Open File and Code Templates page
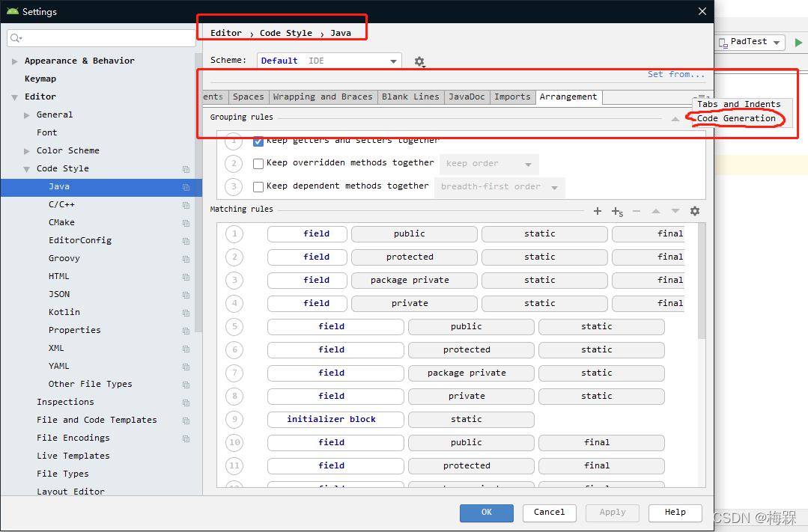This screenshot has height=532, width=808. (97, 420)
